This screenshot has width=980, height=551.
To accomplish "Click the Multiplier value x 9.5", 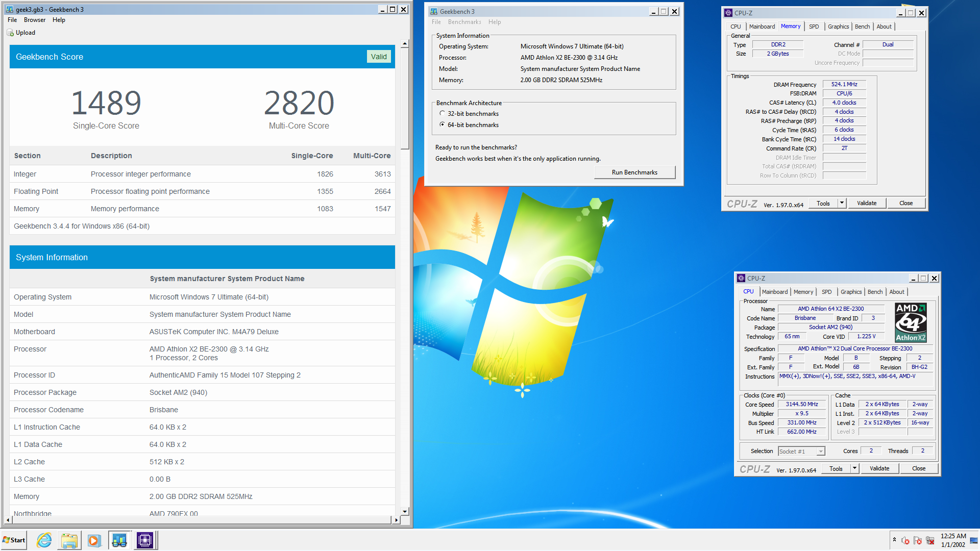I will click(802, 413).
